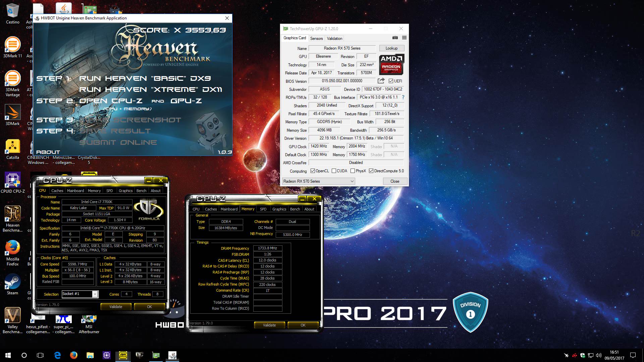Open the super_pi desktop shortcut
The image size is (644, 362).
pos(64,324)
